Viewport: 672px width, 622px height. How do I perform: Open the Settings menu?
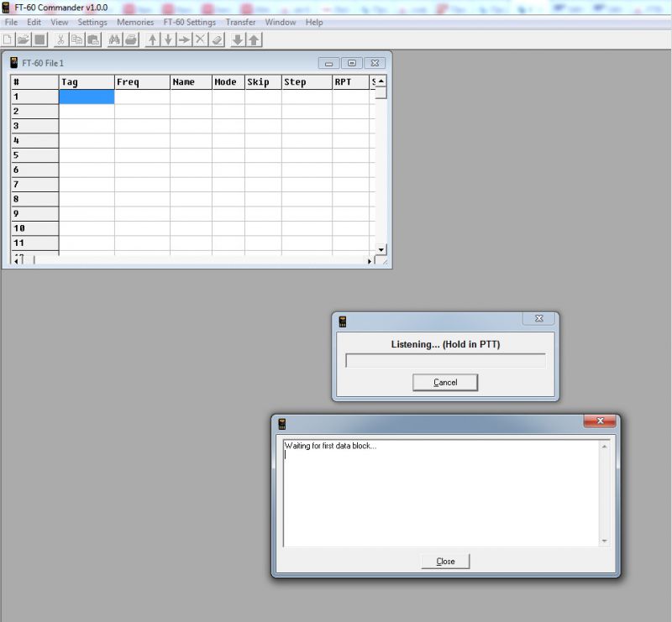click(92, 23)
